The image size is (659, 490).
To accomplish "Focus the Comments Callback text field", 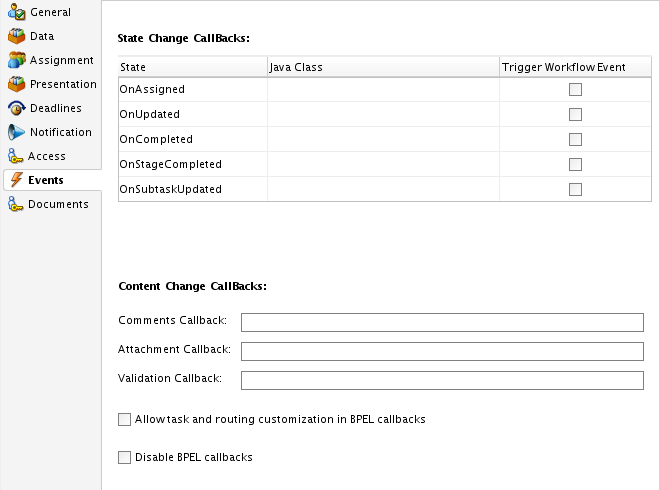I will click(x=442, y=322).
